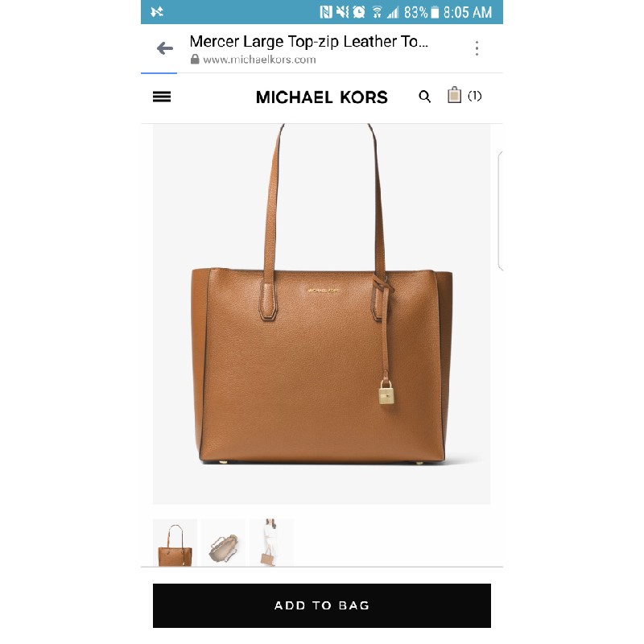Tap the muted vibrate status icon
The image size is (644, 644).
(342, 12)
